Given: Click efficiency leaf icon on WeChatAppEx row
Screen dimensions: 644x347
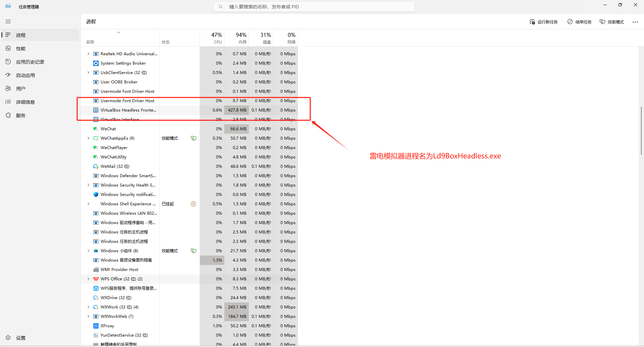Looking at the screenshot, I should click(x=194, y=138).
